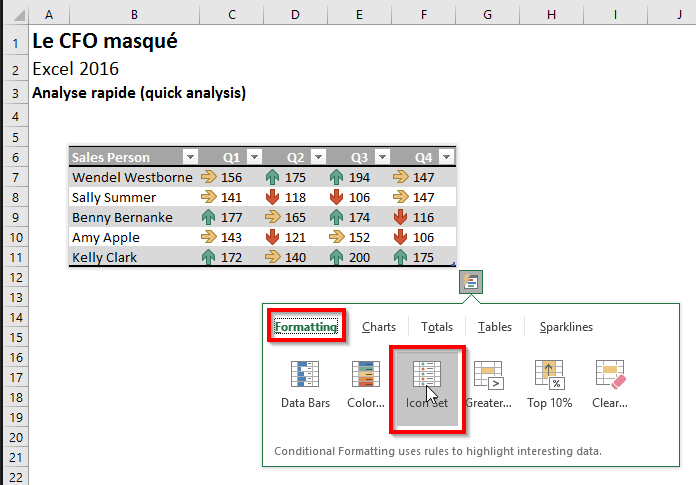The image size is (696, 485).
Task: Click the select-all corner of the sheet
Action: point(15,15)
